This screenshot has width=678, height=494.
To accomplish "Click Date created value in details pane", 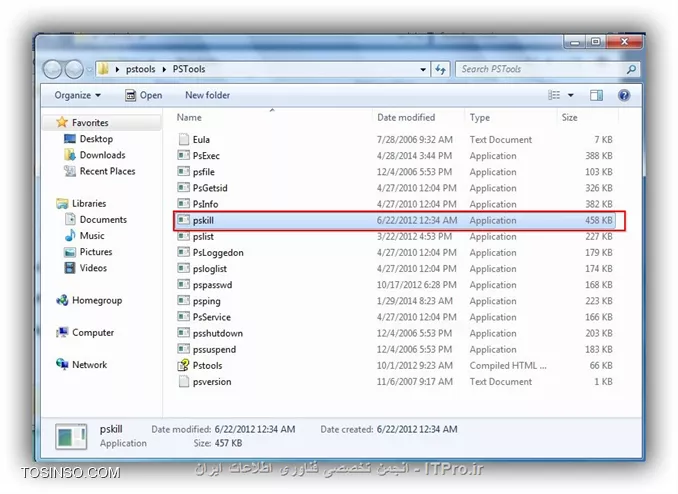I will click(x=417, y=429).
